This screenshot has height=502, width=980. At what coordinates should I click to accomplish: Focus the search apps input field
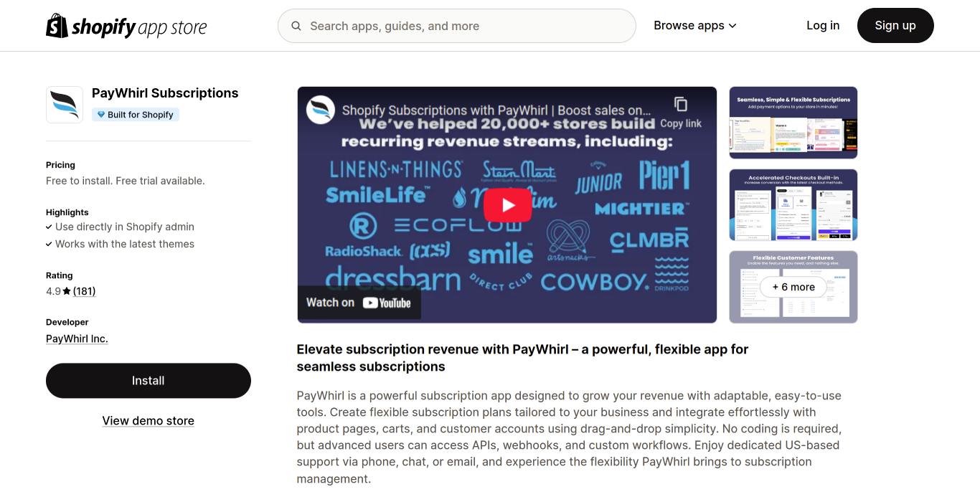coord(457,26)
